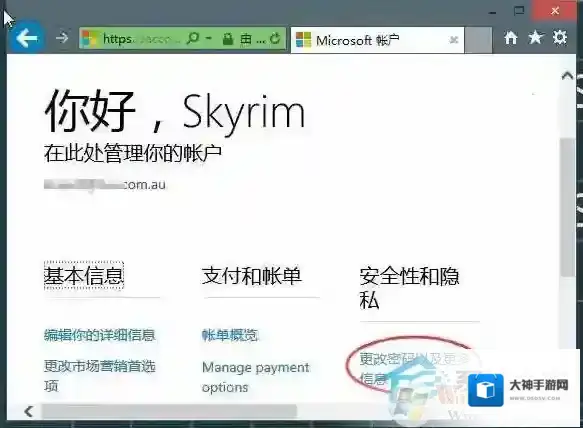Open the 安全性和隐私 section heading
The height and width of the screenshot is (428, 583).
(x=409, y=288)
